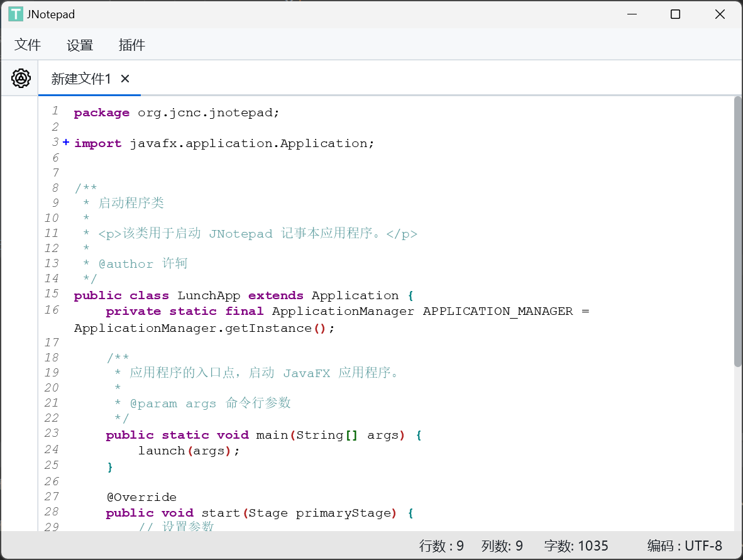Click the JNotepad app logo icon

[15, 14]
